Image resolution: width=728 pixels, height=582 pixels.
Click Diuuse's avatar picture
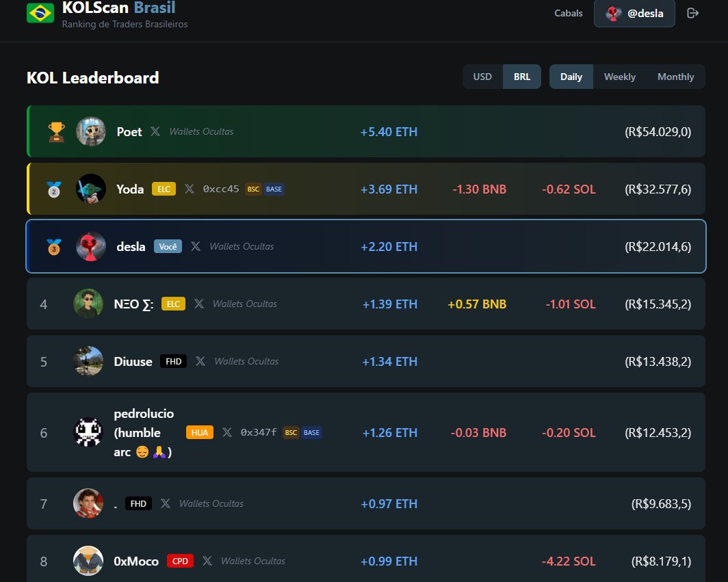(88, 361)
